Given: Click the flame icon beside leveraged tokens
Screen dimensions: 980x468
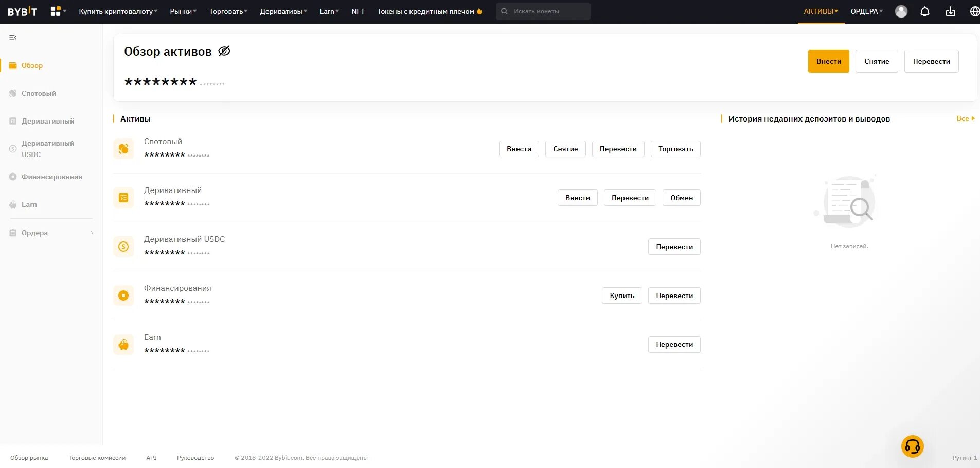Looking at the screenshot, I should pyautogui.click(x=479, y=11).
